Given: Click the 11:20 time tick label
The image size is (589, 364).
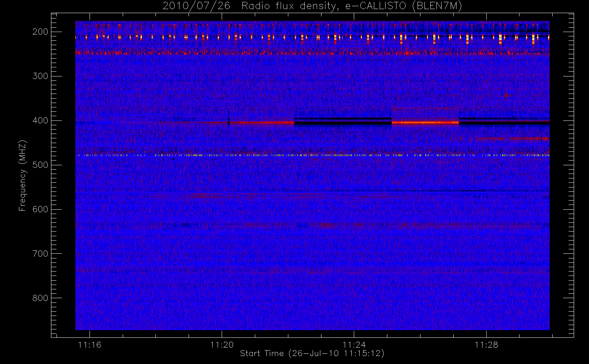Looking at the screenshot, I should click(222, 345).
